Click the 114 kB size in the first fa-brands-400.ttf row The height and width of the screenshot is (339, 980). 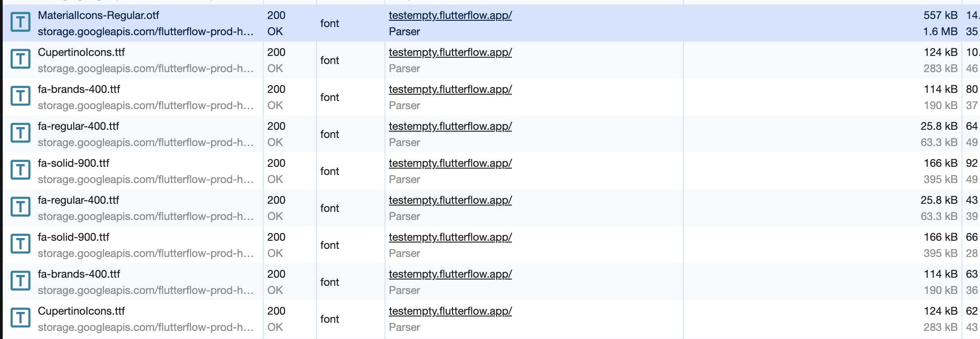940,89
